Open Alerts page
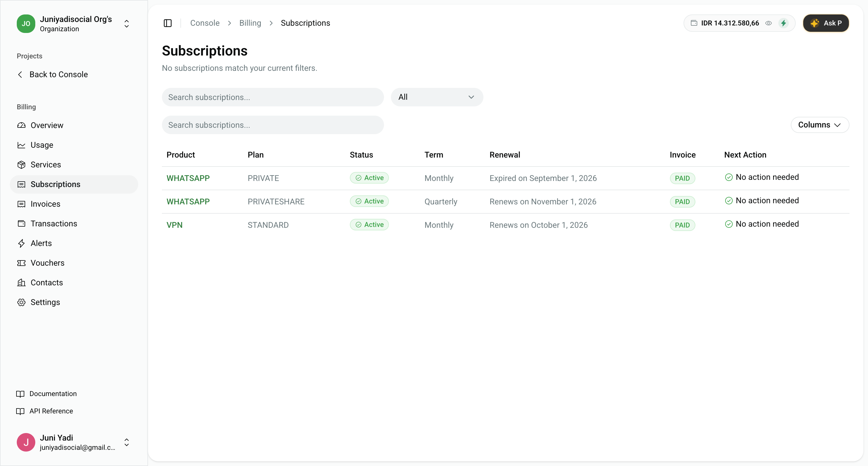Image resolution: width=868 pixels, height=466 pixels. click(x=74, y=243)
